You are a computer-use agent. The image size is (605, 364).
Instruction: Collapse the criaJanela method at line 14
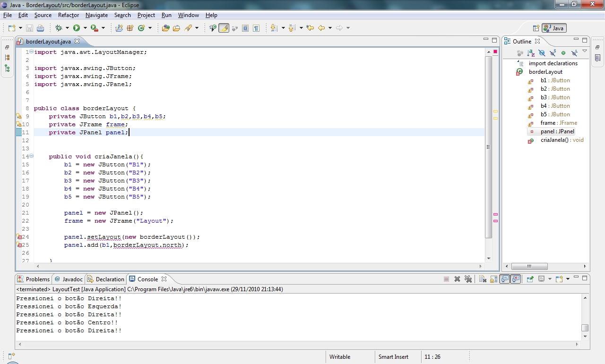tap(31, 156)
